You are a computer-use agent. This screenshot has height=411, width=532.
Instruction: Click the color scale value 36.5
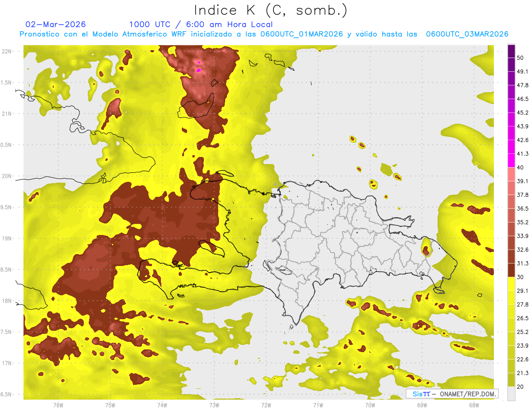coord(523,208)
